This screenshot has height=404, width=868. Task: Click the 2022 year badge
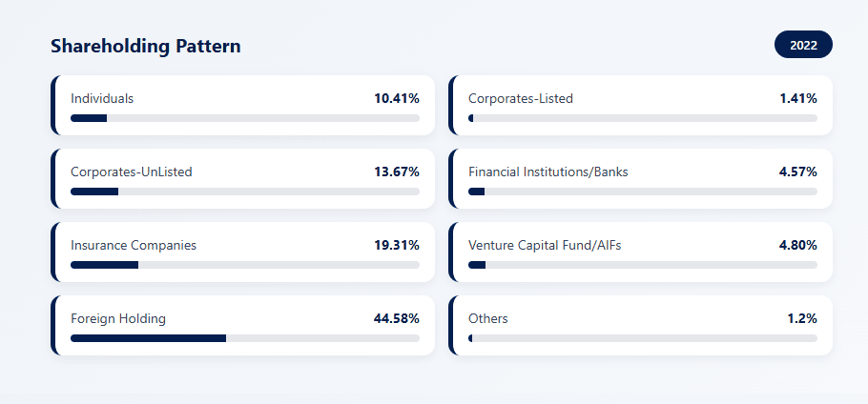[x=803, y=45]
